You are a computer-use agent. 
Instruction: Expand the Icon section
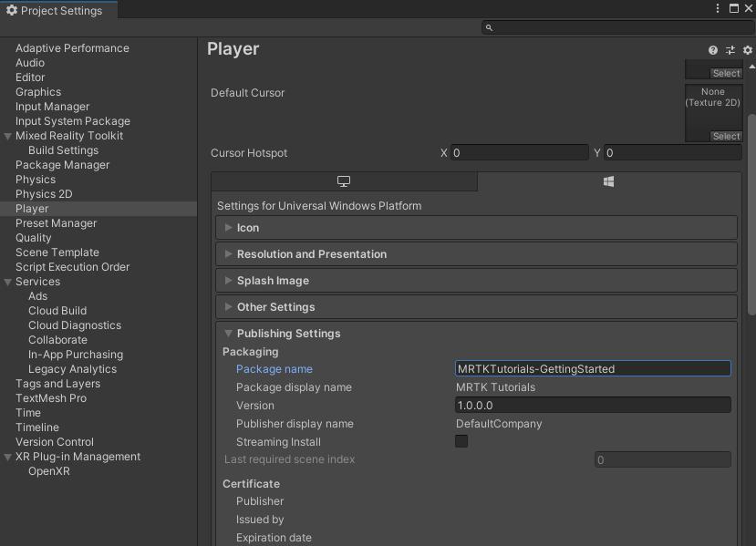(x=476, y=228)
